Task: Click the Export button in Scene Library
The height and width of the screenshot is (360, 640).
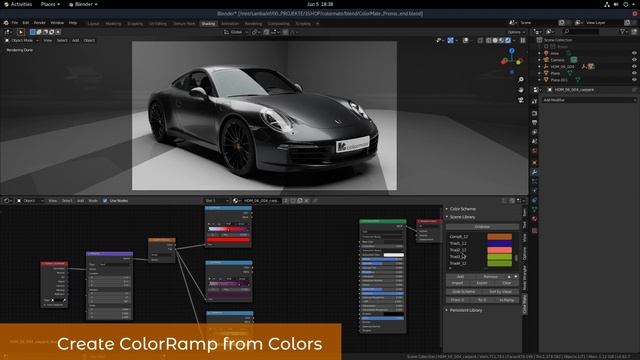Action: (482, 283)
